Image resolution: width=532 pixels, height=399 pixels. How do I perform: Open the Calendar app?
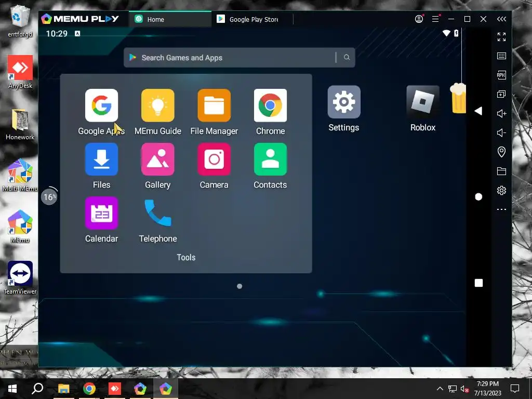pyautogui.click(x=101, y=213)
